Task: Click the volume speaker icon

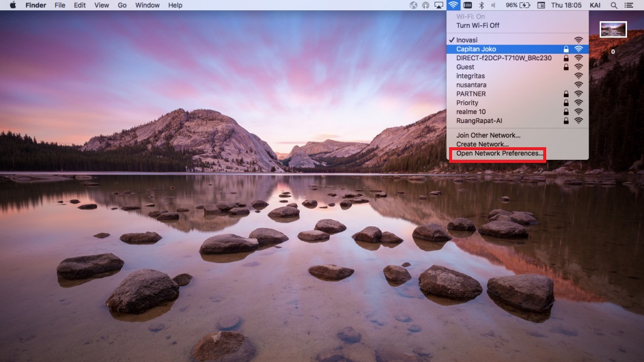Action: 493,5
